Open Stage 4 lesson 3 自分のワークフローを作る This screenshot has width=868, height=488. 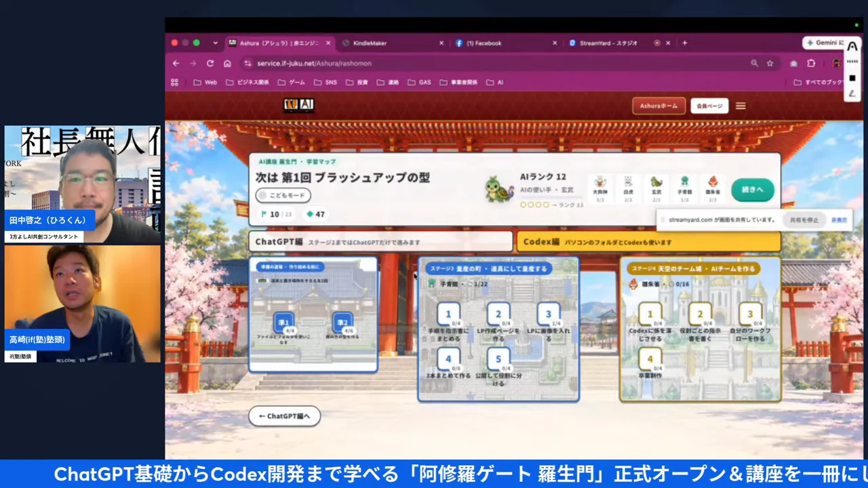(x=750, y=315)
